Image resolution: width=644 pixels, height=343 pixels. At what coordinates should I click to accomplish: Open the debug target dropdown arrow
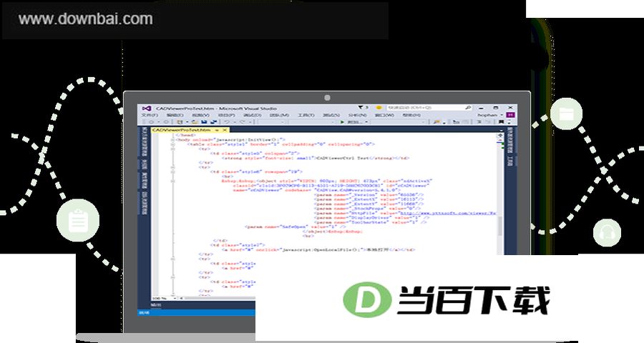pos(366,122)
